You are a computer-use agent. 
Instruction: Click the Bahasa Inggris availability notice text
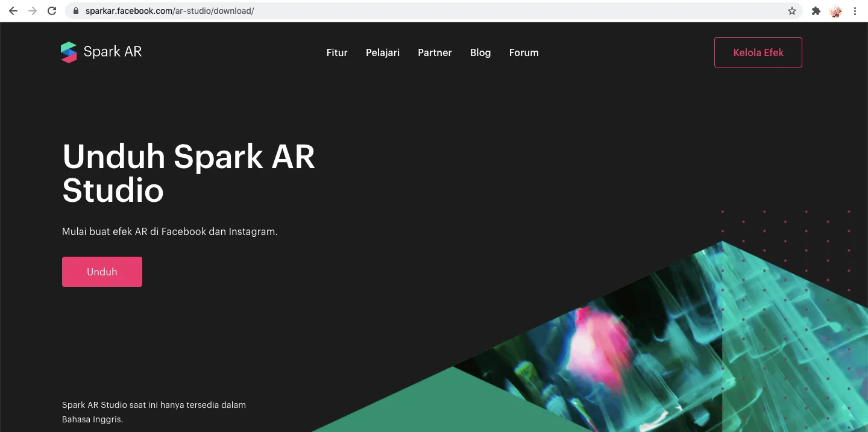(x=154, y=412)
